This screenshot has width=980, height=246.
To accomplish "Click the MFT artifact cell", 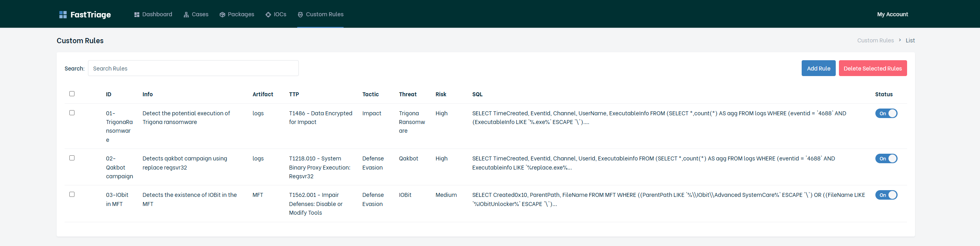I will tap(258, 195).
